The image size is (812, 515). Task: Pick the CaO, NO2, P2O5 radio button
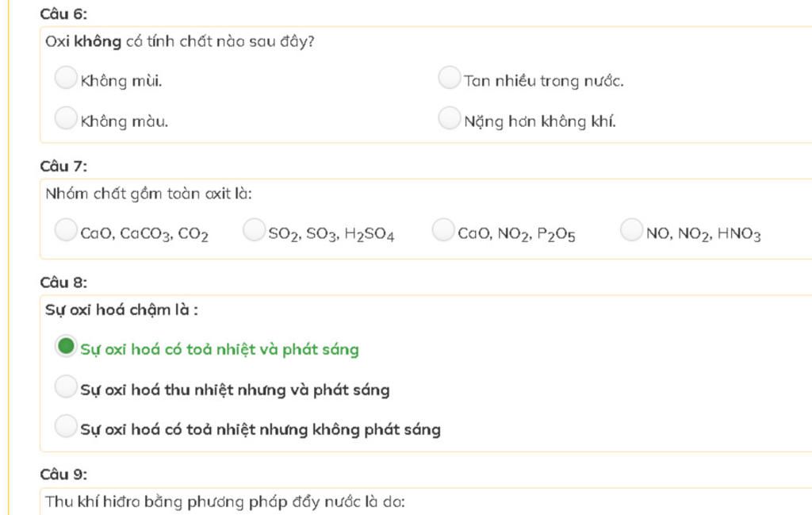pos(443,229)
